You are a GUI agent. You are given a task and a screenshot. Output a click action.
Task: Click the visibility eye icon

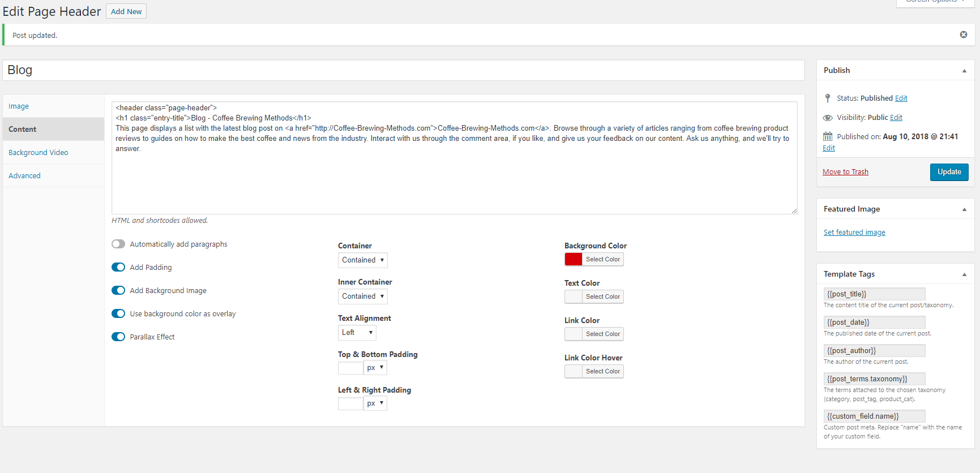tap(828, 118)
